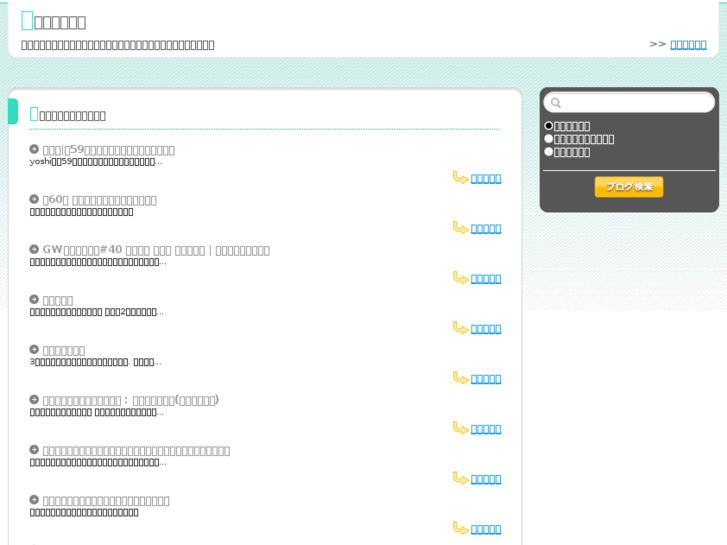Click the round arrow bullet beside the "60" title

click(x=34, y=199)
